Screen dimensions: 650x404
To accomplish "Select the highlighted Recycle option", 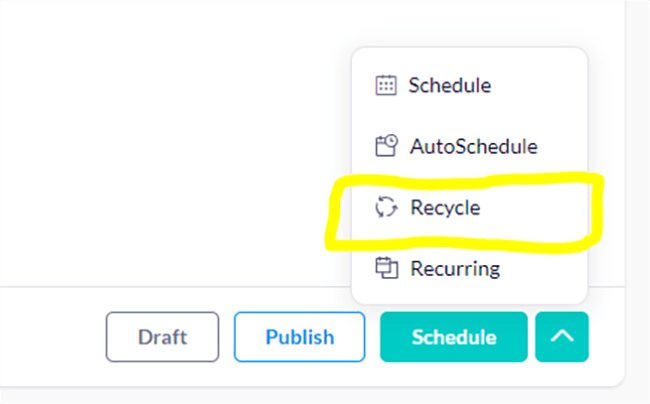I will pyautogui.click(x=444, y=208).
